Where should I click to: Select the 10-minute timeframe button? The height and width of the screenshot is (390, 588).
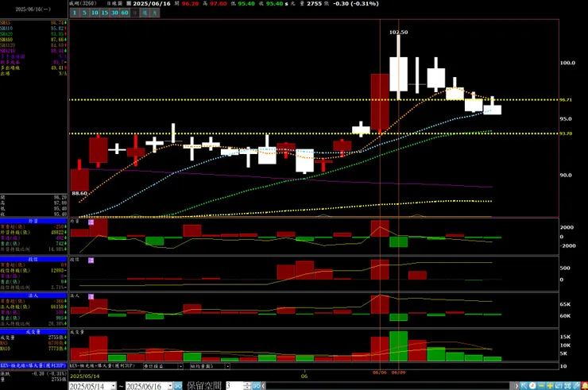95,13
